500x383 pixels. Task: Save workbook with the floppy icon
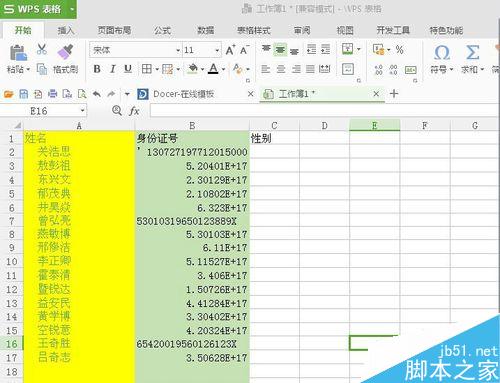click(23, 94)
